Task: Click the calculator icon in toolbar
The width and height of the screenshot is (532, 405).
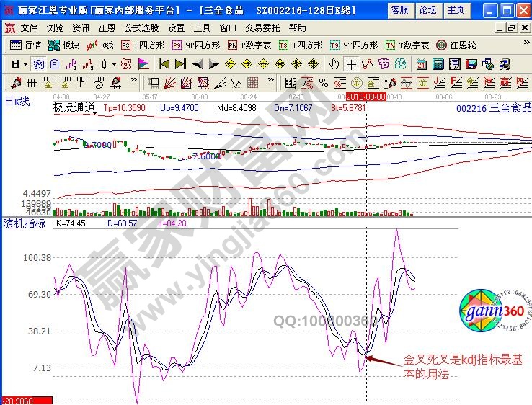Action: (x=438, y=64)
